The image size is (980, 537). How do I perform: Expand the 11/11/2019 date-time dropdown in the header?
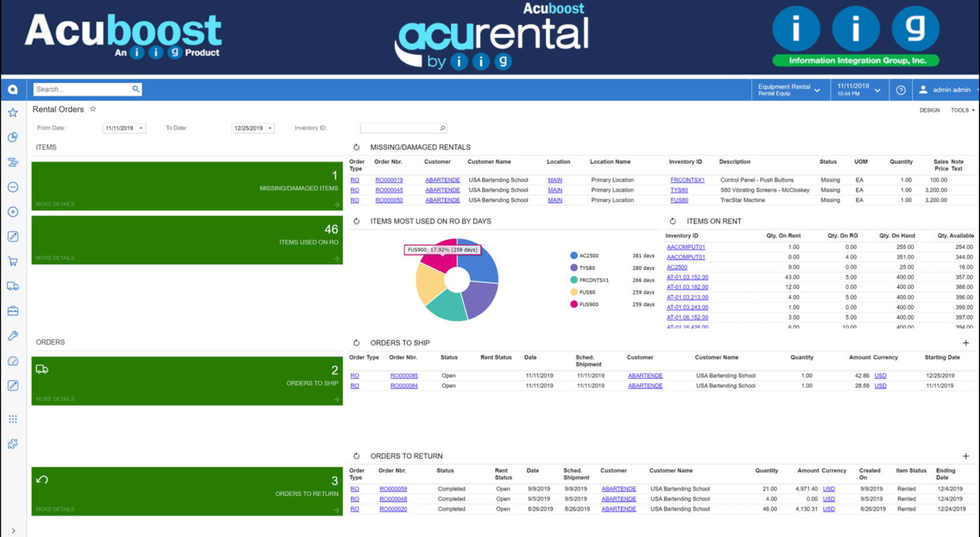pyautogui.click(x=877, y=90)
